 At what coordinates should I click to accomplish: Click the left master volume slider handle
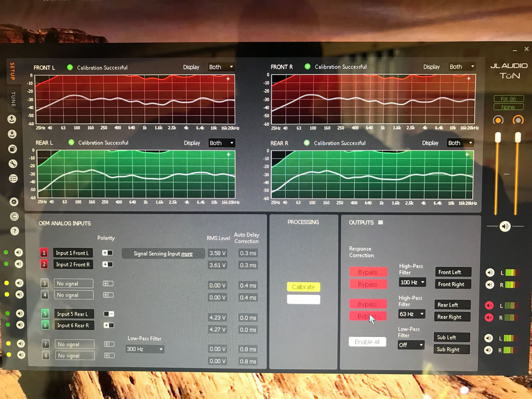tap(498, 138)
